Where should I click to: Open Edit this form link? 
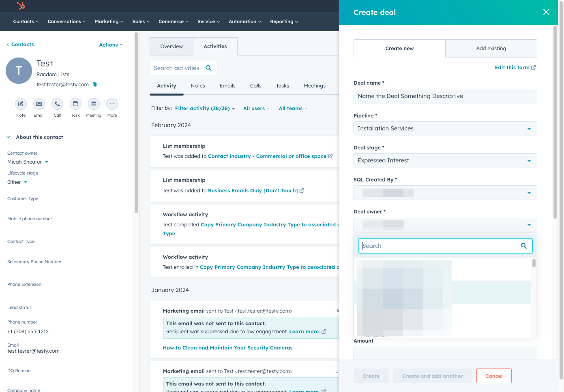coord(512,68)
